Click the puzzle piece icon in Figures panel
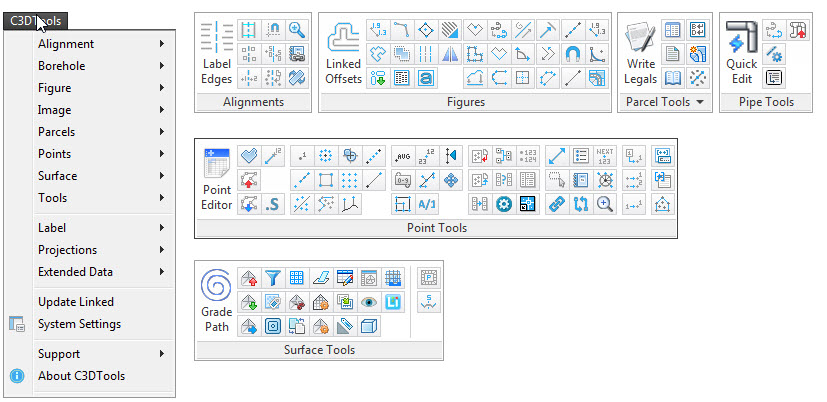 pyautogui.click(x=377, y=54)
